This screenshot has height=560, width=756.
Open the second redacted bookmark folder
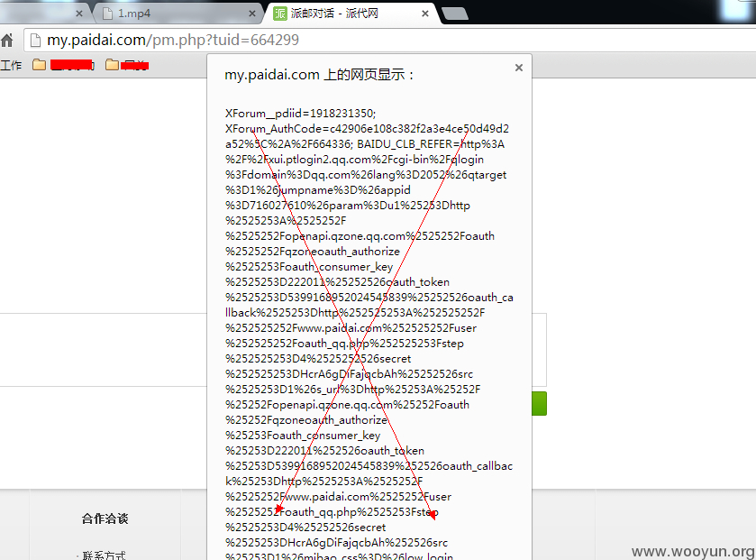coord(127,65)
